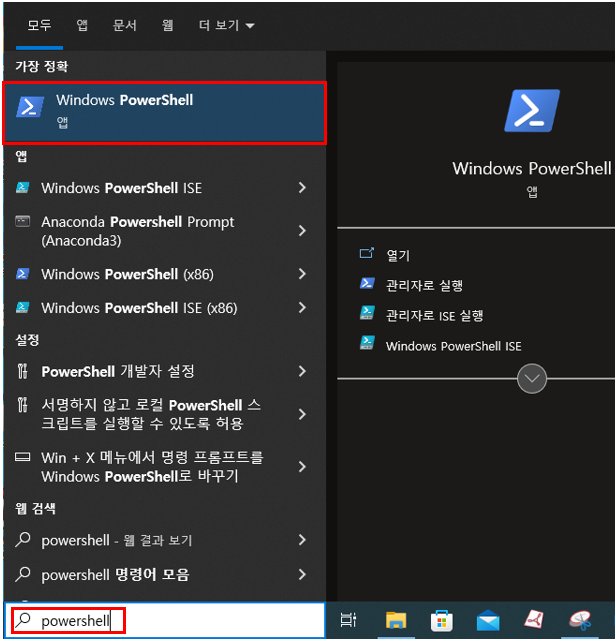Screen dimensions: 615x641
Task: Click magnifier icon beside powershell 명령어 모음
Action: 23,574
